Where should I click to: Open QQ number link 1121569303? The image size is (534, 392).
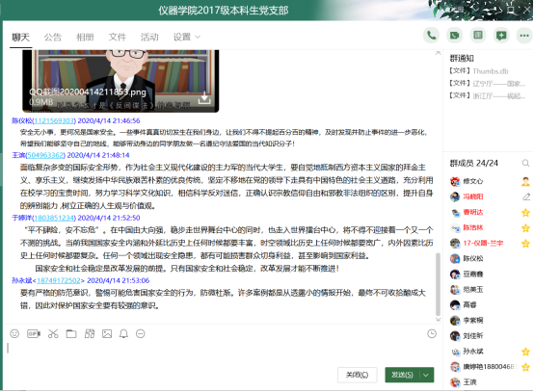click(54, 120)
